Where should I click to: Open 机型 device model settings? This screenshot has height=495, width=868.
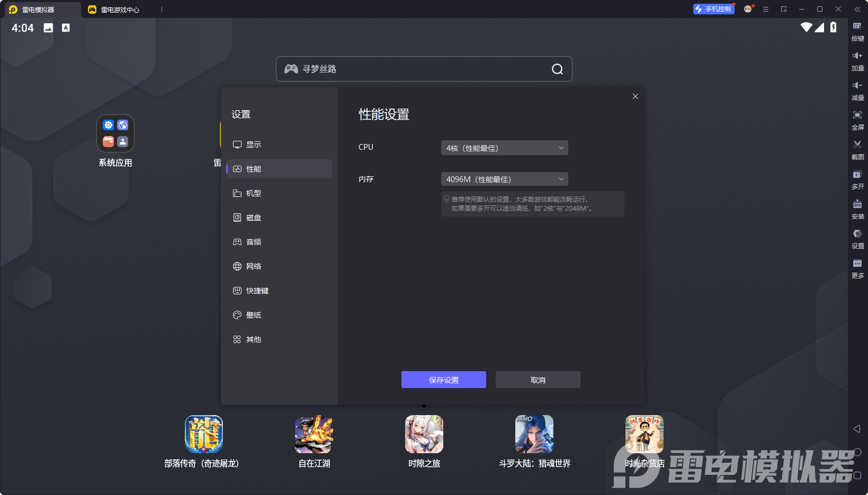pyautogui.click(x=279, y=193)
